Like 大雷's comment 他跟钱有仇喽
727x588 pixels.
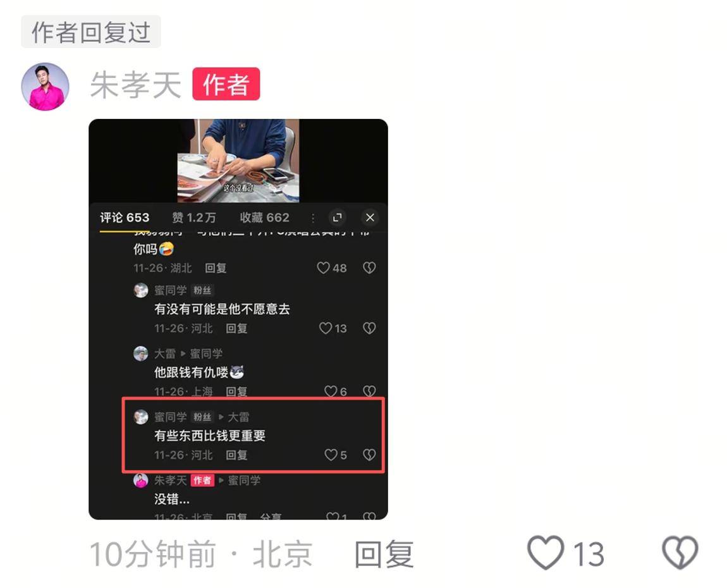point(331,391)
